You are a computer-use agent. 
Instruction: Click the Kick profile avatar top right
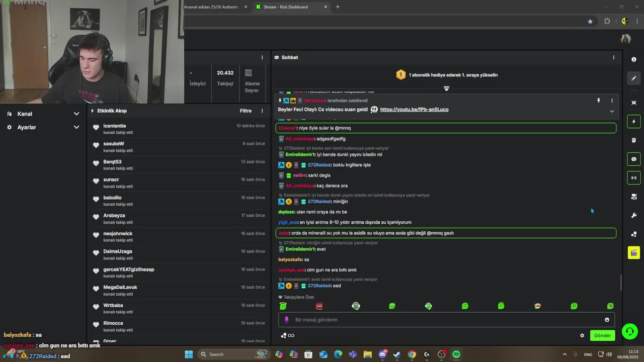click(625, 39)
